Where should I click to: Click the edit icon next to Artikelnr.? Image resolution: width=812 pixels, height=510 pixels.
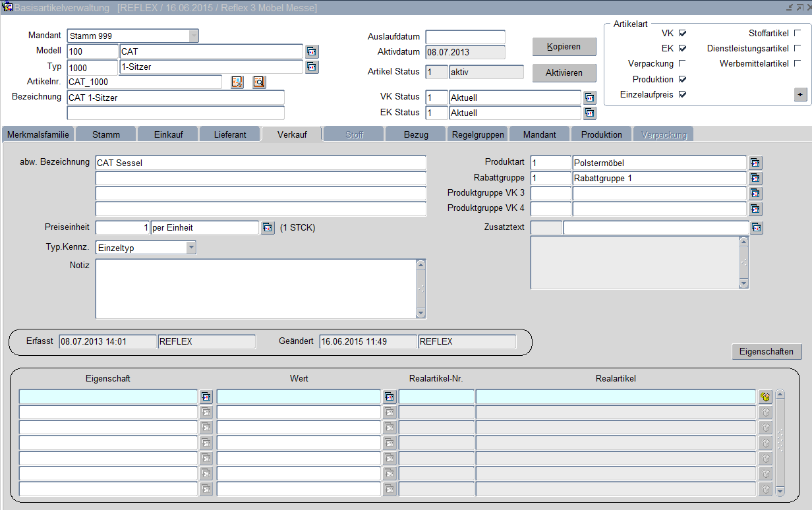coord(237,82)
